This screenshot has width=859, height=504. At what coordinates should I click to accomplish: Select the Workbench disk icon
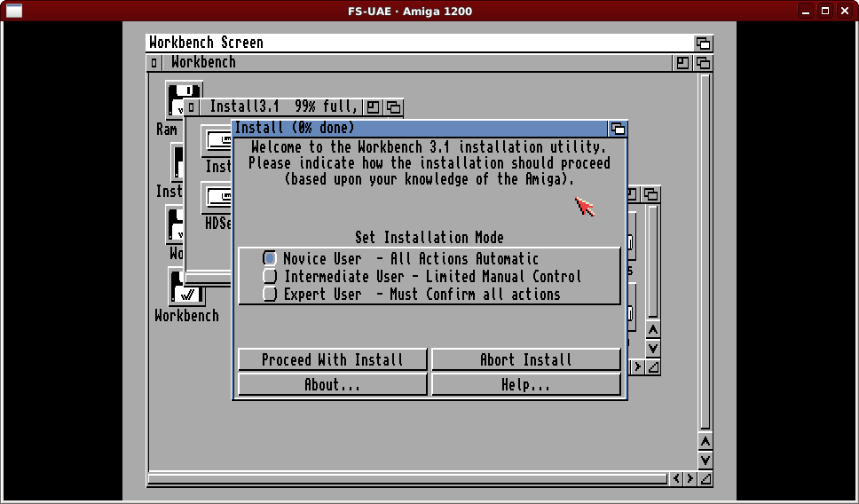(187, 286)
